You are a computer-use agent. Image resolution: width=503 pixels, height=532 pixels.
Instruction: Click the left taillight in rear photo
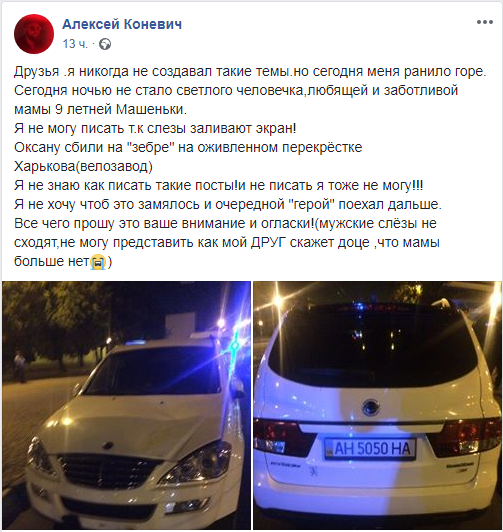[283, 438]
